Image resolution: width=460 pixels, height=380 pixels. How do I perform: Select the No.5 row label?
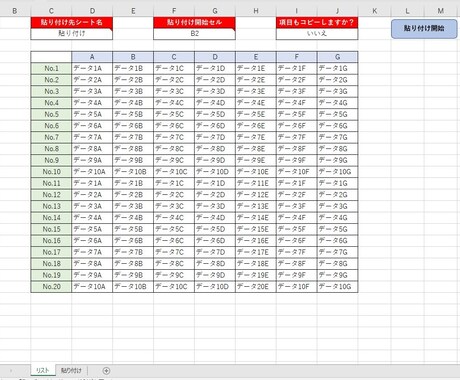click(51, 114)
